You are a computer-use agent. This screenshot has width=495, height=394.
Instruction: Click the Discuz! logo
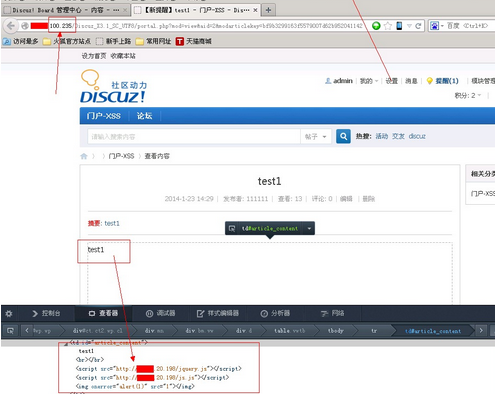(113, 87)
